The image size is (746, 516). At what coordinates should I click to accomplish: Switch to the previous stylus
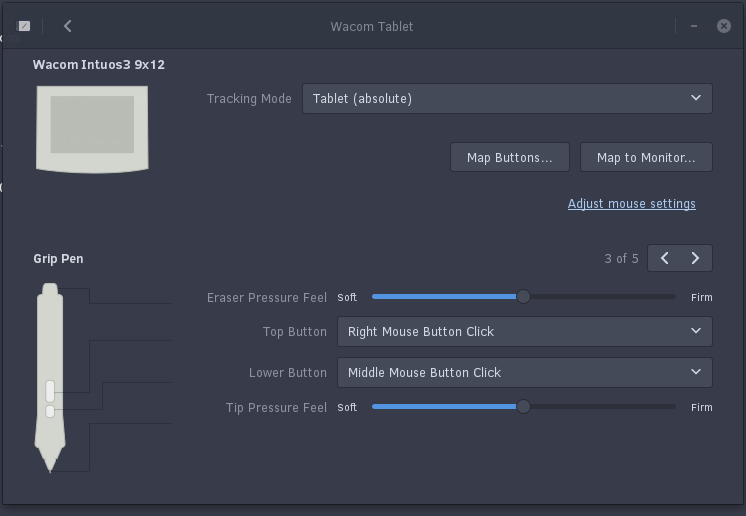pyautogui.click(x=664, y=258)
